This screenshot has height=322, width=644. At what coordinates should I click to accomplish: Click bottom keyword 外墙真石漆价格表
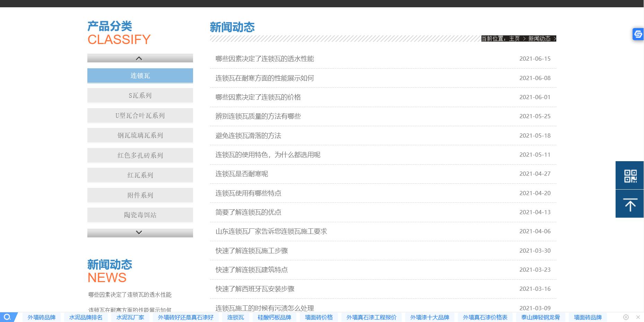click(x=485, y=317)
